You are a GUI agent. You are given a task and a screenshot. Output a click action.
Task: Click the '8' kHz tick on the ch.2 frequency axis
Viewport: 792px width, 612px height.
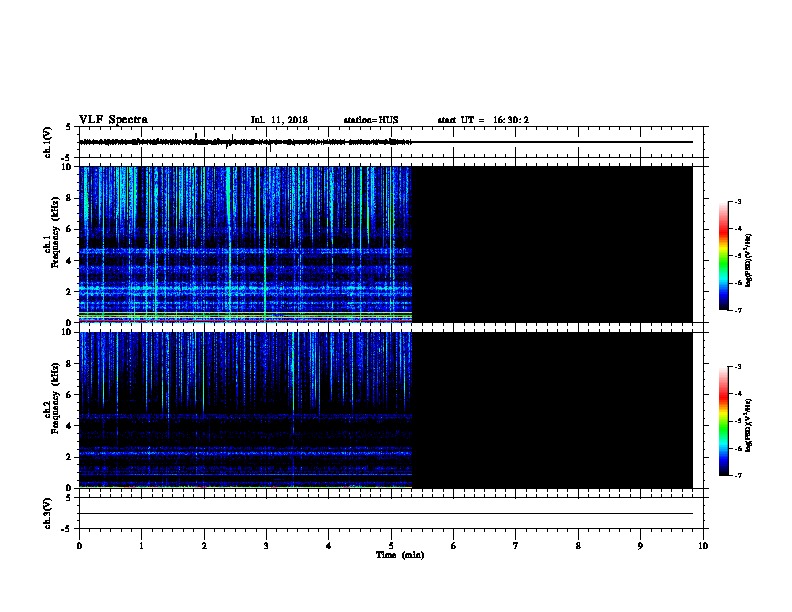(x=69, y=363)
